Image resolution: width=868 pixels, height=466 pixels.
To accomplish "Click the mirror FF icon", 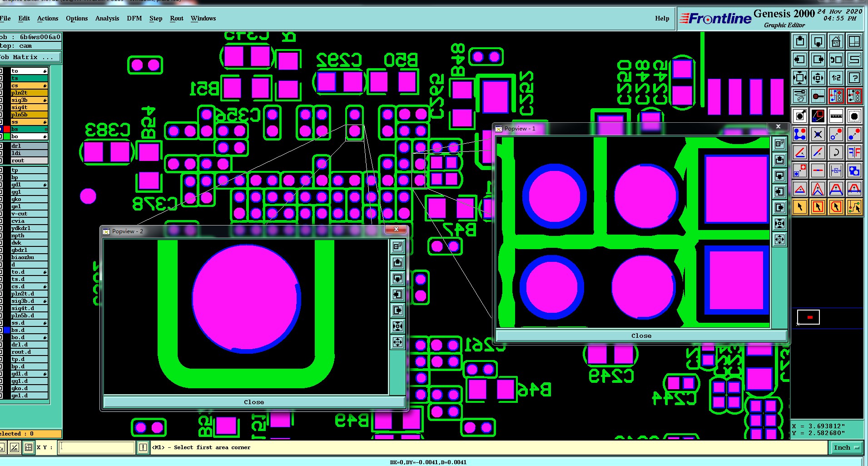I will click(x=854, y=152).
